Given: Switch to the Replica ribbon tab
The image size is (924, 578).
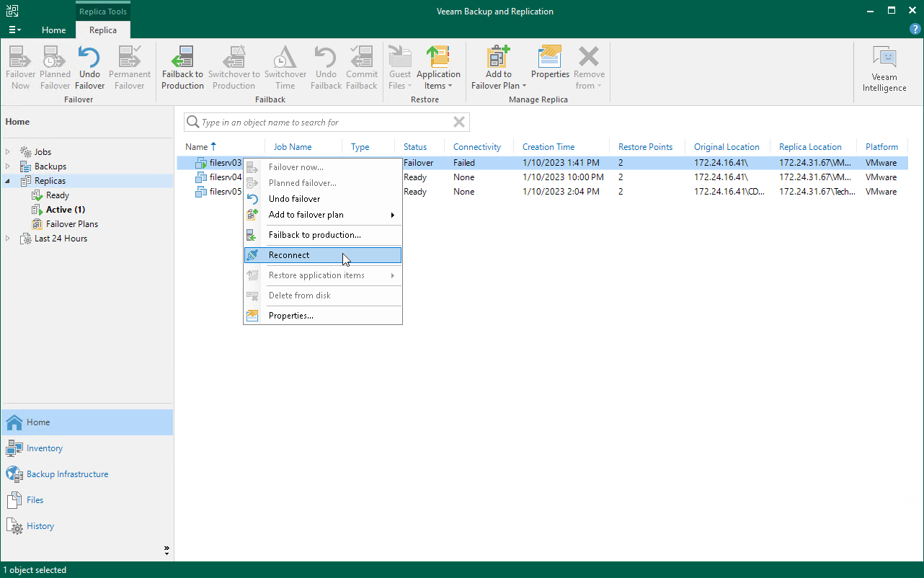Looking at the screenshot, I should pos(103,30).
